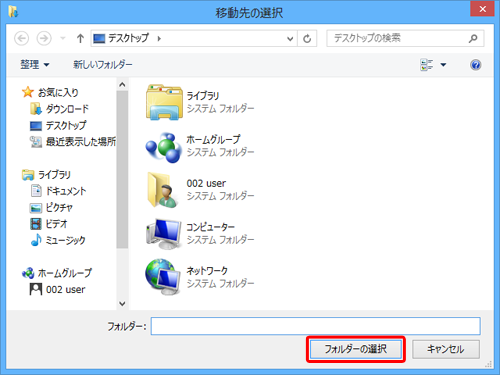The height and width of the screenshot is (375, 500).
Task: Click the フォルダー text input field
Action: (x=316, y=326)
